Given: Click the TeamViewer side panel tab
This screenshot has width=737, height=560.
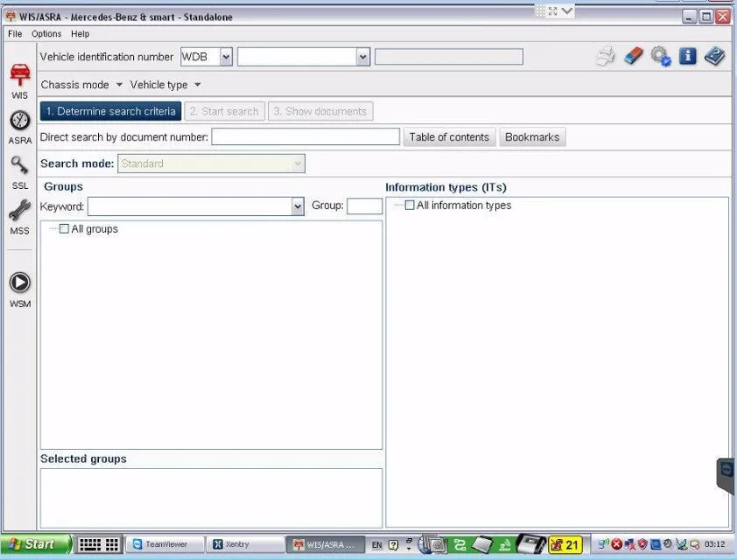Looking at the screenshot, I should click(x=726, y=475).
